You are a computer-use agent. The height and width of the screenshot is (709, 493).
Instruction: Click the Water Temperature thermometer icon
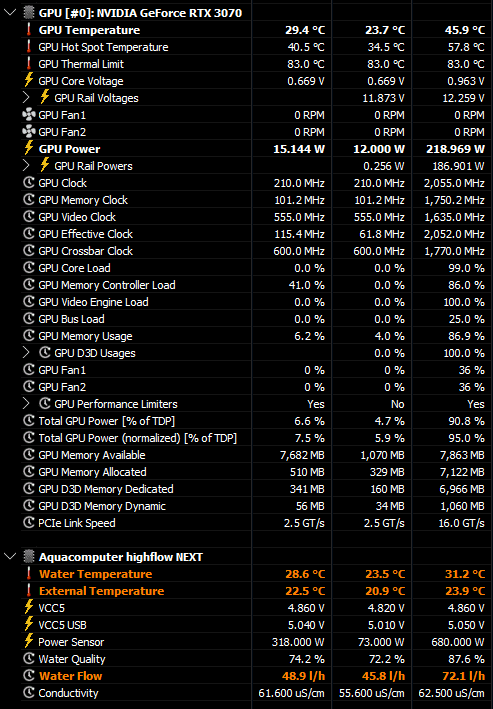coord(29,574)
